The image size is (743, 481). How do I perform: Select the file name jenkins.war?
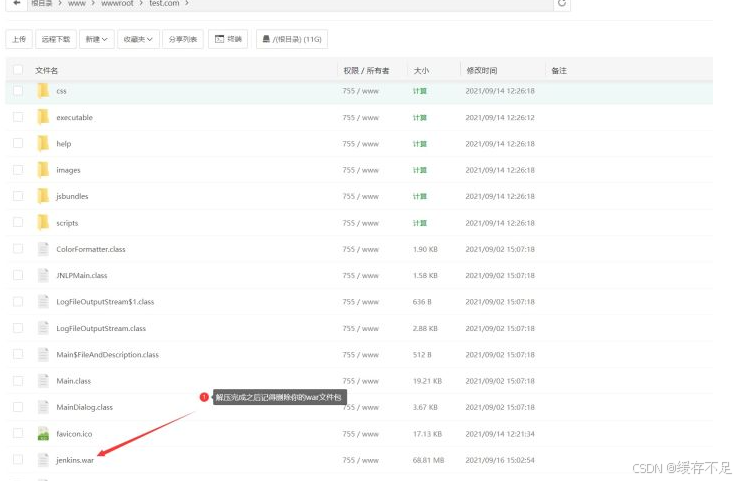(75, 460)
